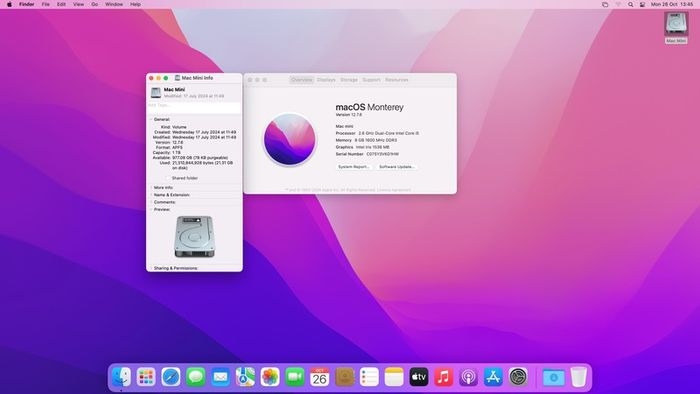This screenshot has height=394, width=700.
Task: Open the Notes app in the Dock
Action: 394,377
